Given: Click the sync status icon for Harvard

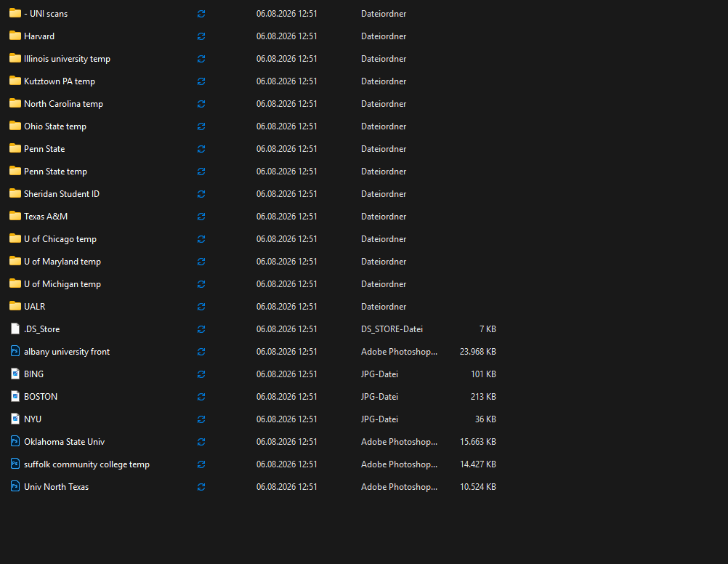Looking at the screenshot, I should [x=201, y=36].
